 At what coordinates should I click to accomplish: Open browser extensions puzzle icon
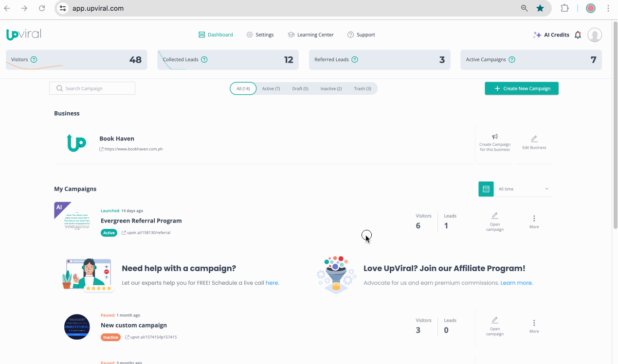pyautogui.click(x=564, y=8)
